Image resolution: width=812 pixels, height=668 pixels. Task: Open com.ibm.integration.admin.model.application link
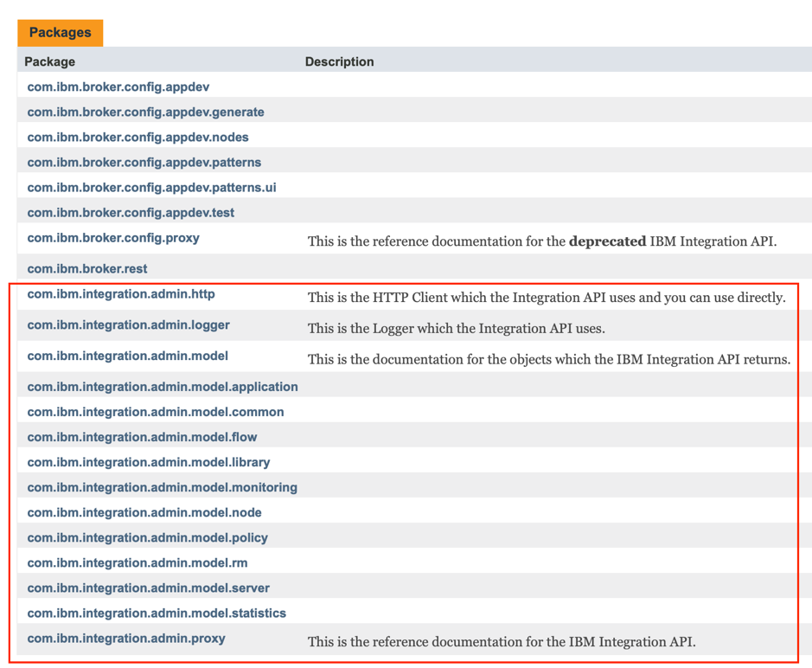pos(163,387)
